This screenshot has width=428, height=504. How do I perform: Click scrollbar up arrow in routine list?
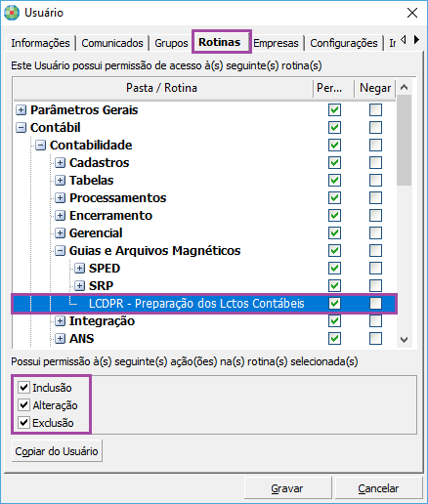click(x=404, y=87)
